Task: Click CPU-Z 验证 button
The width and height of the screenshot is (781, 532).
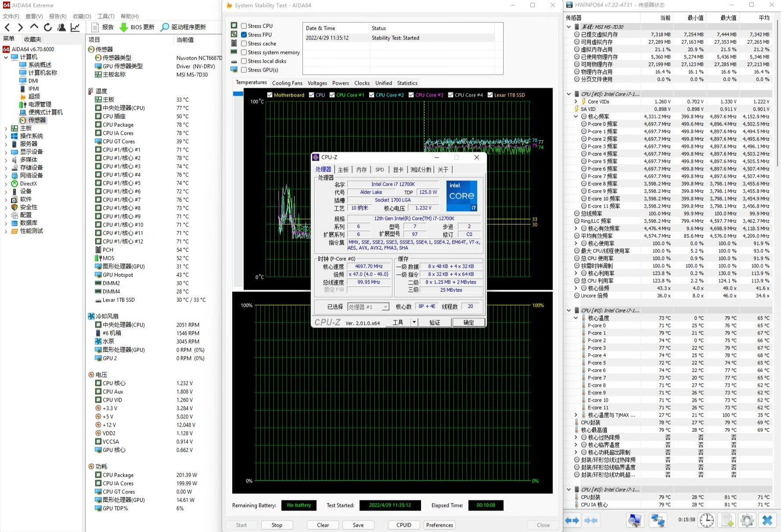Action: point(435,322)
